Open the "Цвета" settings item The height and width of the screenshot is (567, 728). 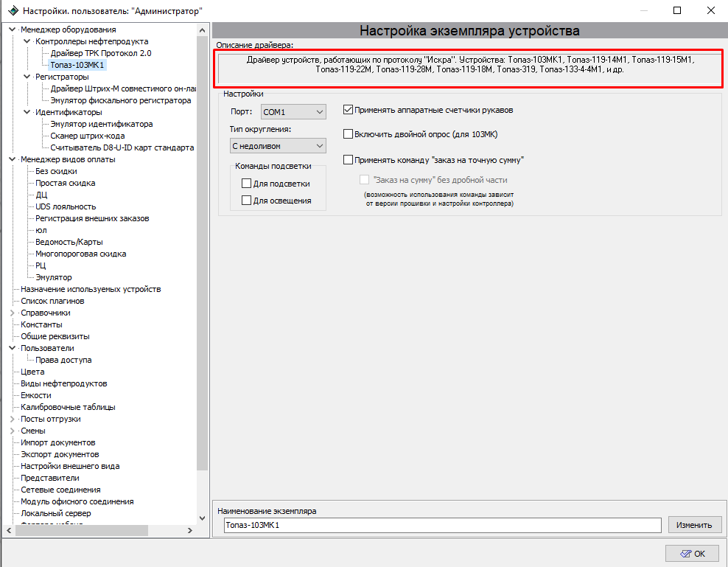[32, 372]
